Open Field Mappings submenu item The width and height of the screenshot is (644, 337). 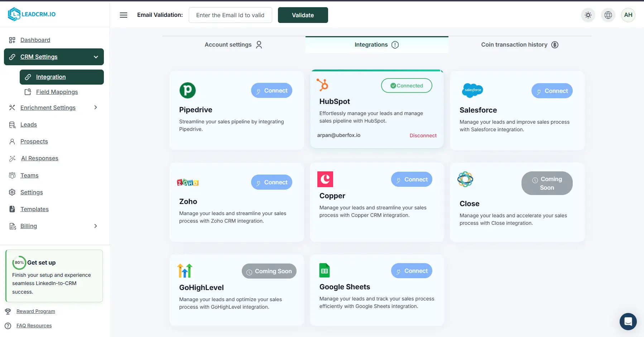[57, 92]
